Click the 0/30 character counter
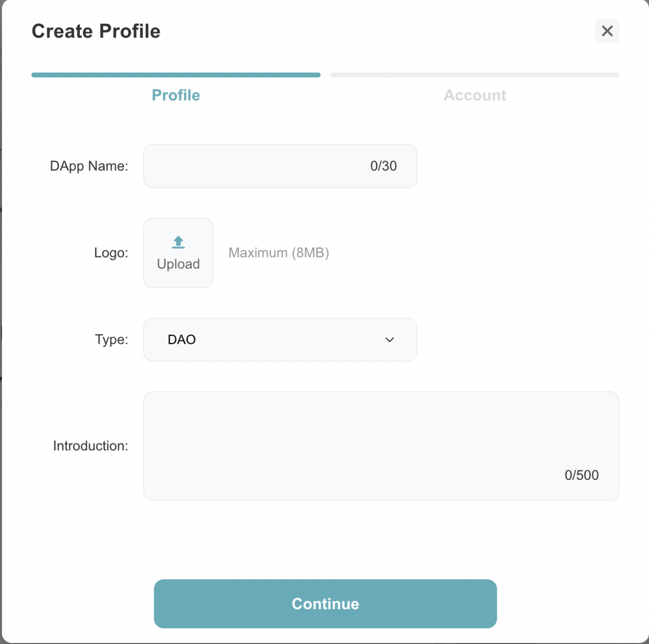 tap(383, 166)
